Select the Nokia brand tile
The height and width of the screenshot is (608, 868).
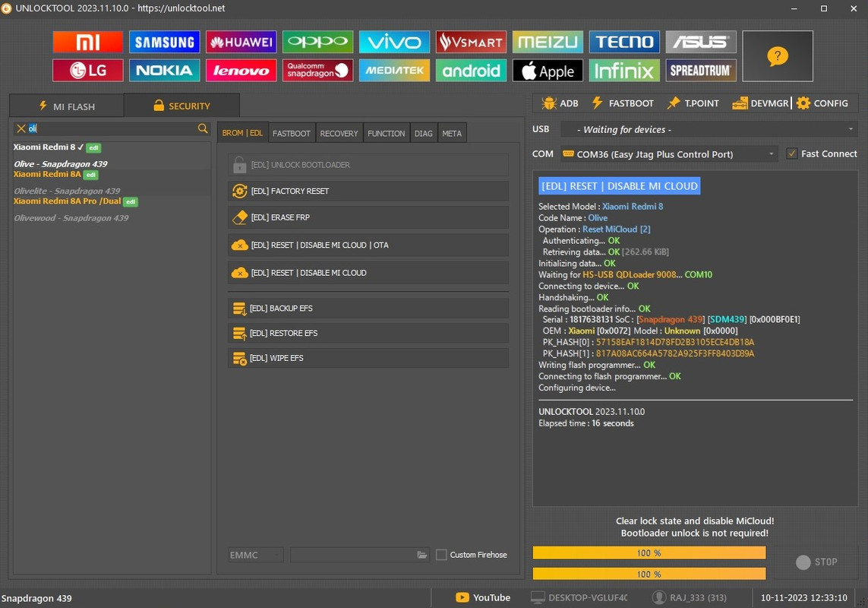coord(164,71)
